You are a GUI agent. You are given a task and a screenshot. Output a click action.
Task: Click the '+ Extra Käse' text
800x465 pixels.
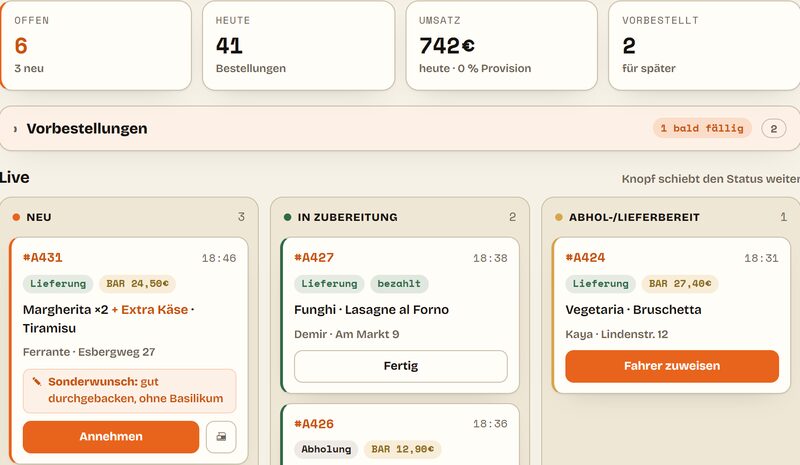click(149, 310)
